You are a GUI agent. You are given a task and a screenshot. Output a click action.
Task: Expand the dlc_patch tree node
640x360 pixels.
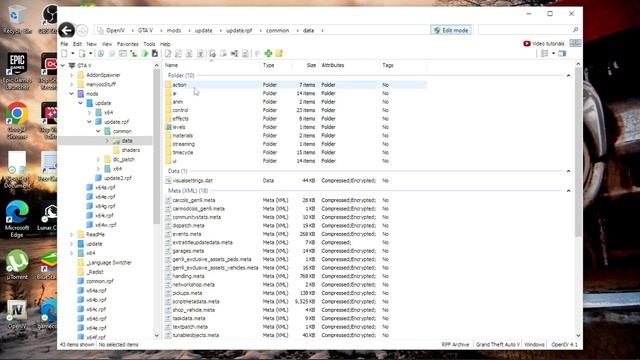98,159
